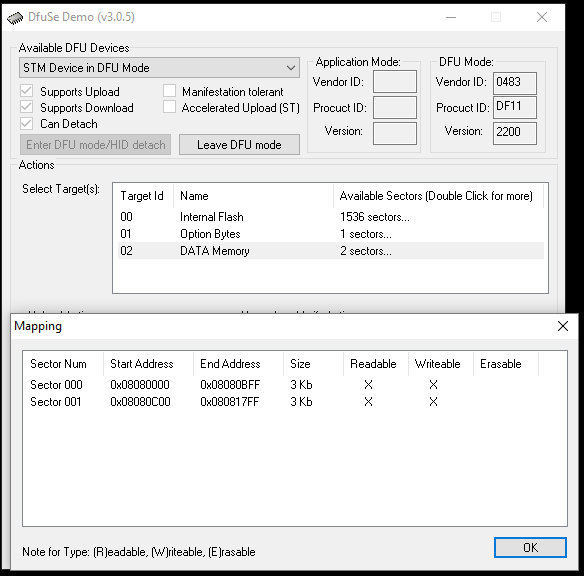Screen dimensions: 584x576
Task: Click start address 0x08080C00
Action: coord(140,402)
